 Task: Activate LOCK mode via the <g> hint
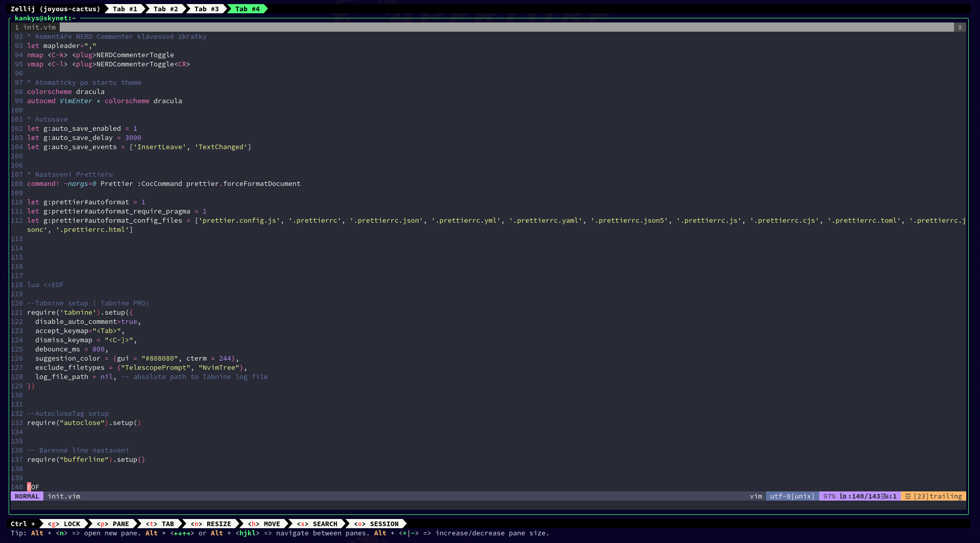point(64,523)
